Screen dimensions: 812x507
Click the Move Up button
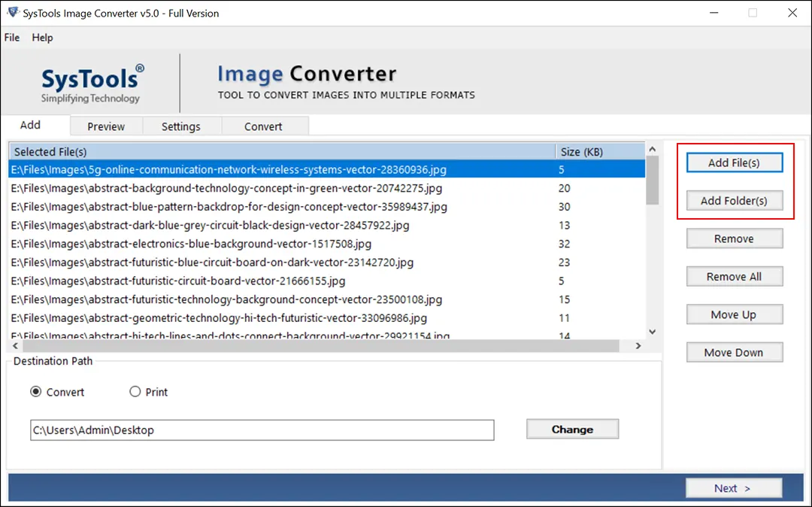[735, 314]
